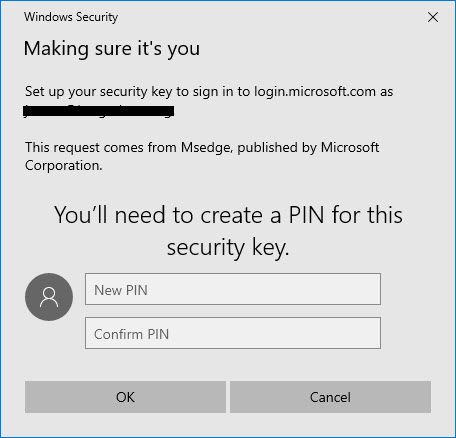Viewport: 456px width, 438px height.
Task: Select the 'Making sure it's you' heading
Action: 112,49
